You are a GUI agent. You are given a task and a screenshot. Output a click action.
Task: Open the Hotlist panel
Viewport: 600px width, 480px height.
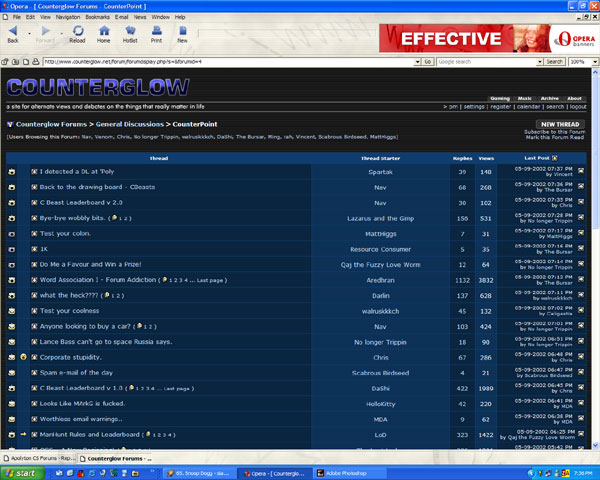coord(129,35)
